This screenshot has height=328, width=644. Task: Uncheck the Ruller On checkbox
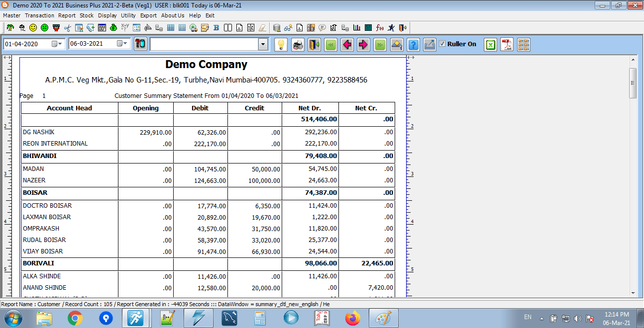[x=442, y=44]
